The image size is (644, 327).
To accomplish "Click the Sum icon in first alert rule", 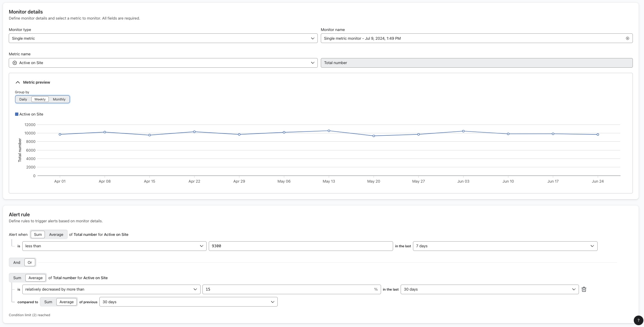I will coord(37,234).
